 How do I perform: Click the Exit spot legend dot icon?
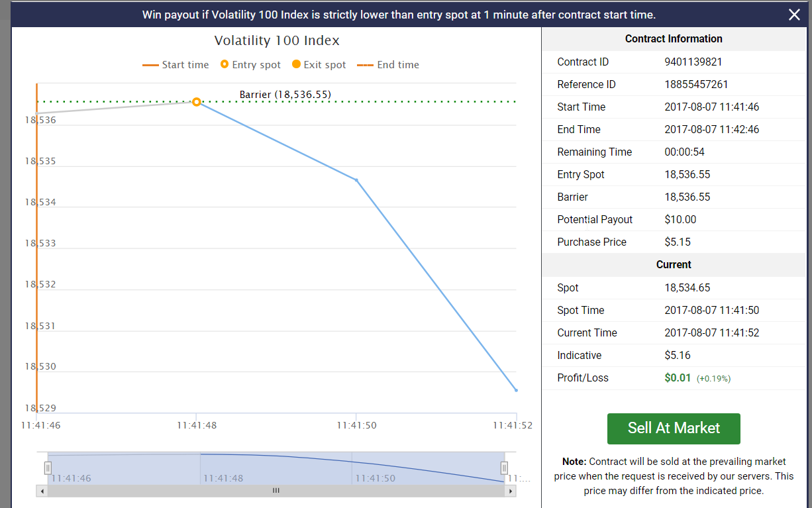295,64
